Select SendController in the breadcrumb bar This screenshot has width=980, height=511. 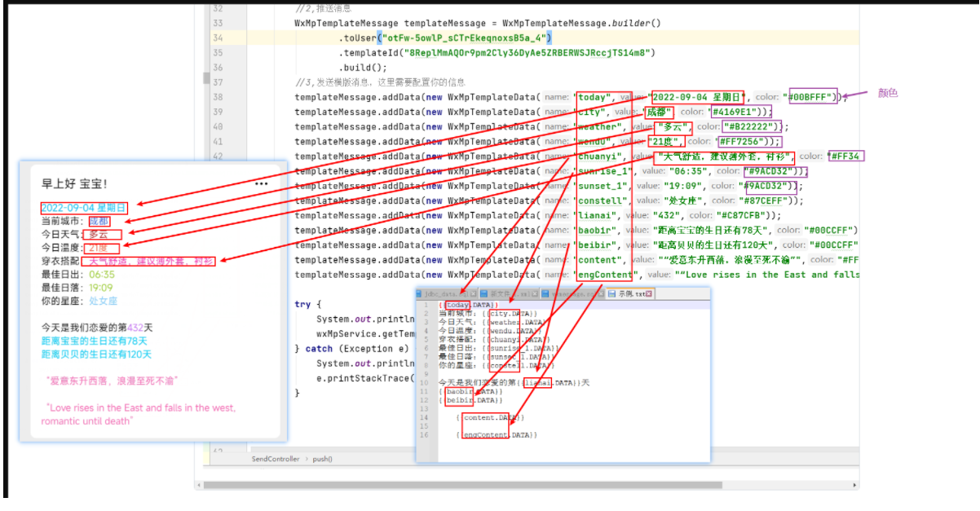click(276, 459)
